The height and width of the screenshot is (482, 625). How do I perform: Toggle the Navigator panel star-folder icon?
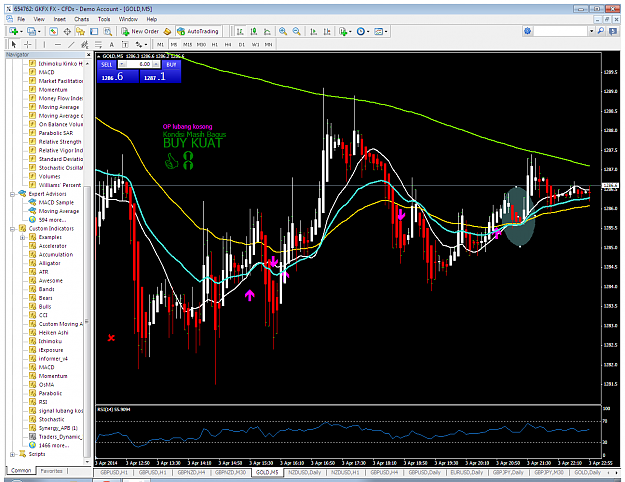[81, 31]
